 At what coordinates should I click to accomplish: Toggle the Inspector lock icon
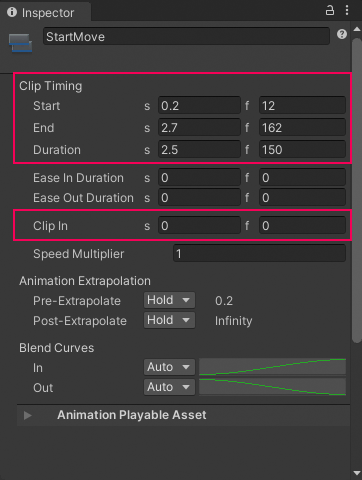(330, 10)
